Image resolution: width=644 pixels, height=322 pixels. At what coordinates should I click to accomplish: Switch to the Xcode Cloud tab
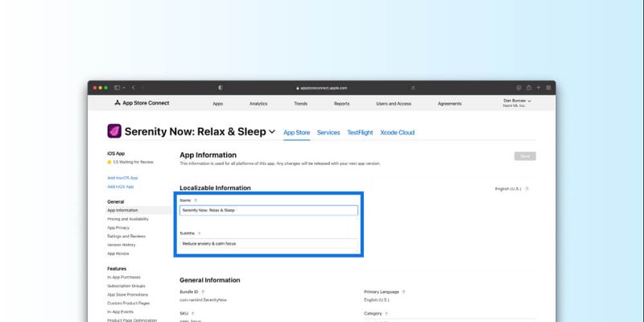click(397, 133)
